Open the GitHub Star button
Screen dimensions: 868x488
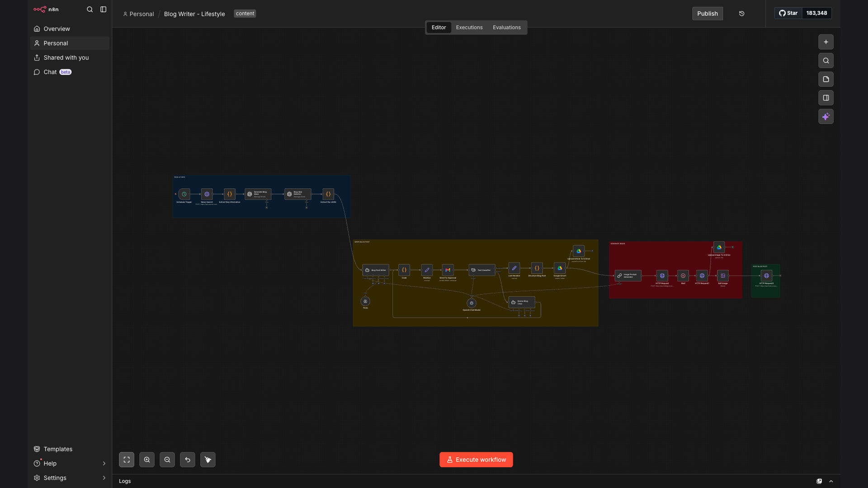788,13
